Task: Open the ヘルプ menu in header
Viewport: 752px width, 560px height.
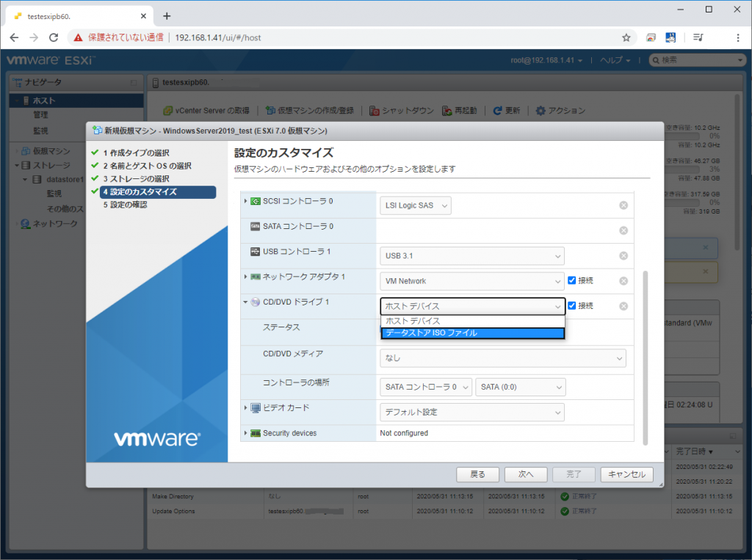Action: [x=615, y=60]
